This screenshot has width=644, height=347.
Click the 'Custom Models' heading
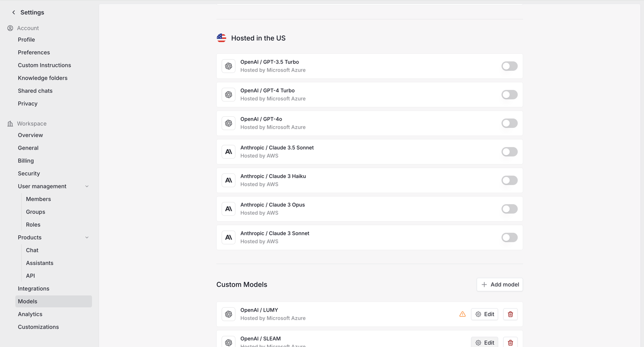point(242,285)
